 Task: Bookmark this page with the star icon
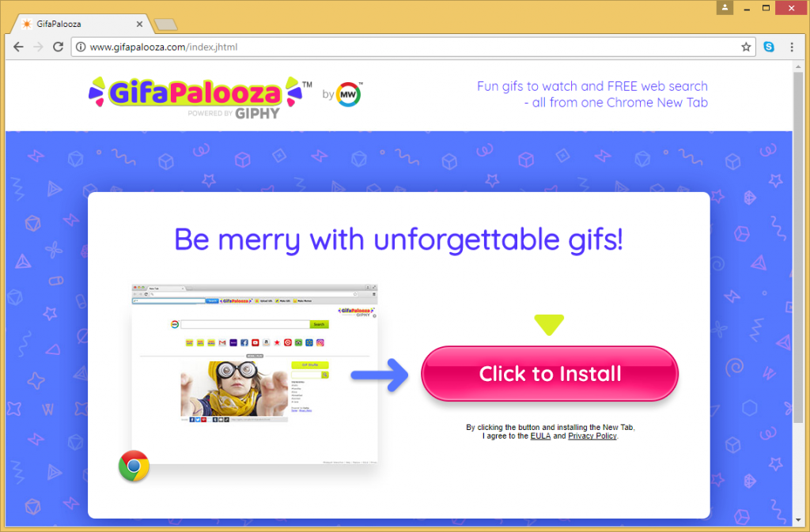[x=746, y=47]
